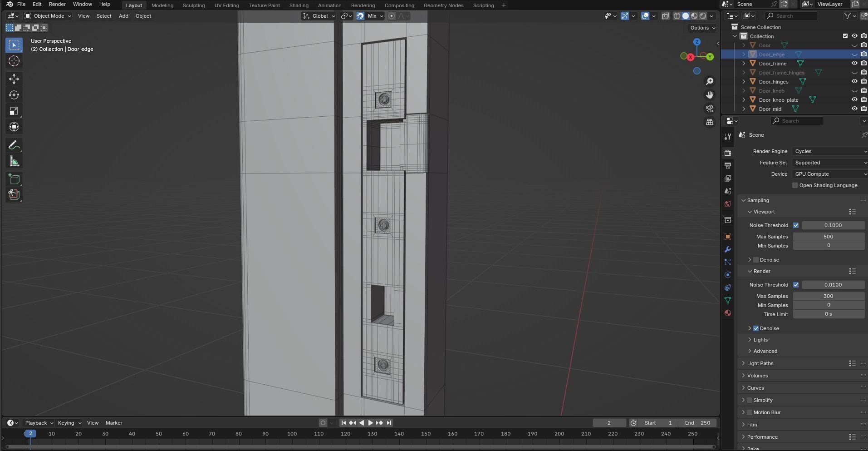Screen dimensions: 868x451
Task: Enable Motion Blur checkbox
Action: tap(750, 412)
